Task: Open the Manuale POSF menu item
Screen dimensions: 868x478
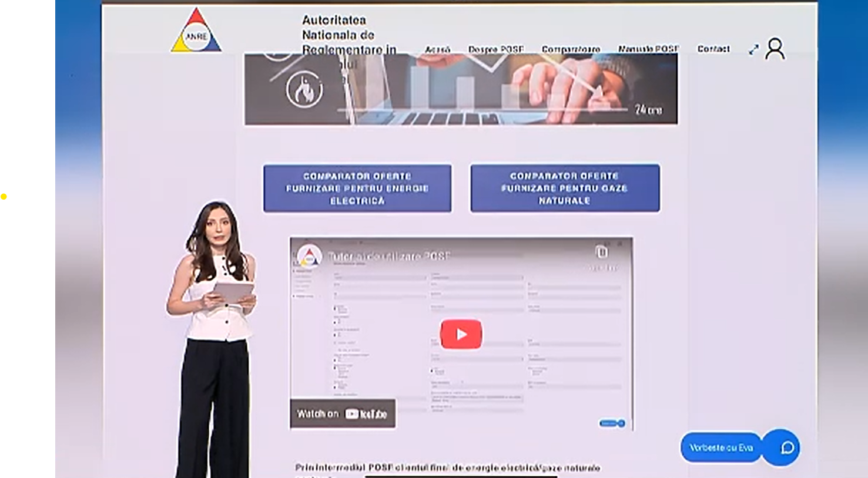Action: (648, 49)
